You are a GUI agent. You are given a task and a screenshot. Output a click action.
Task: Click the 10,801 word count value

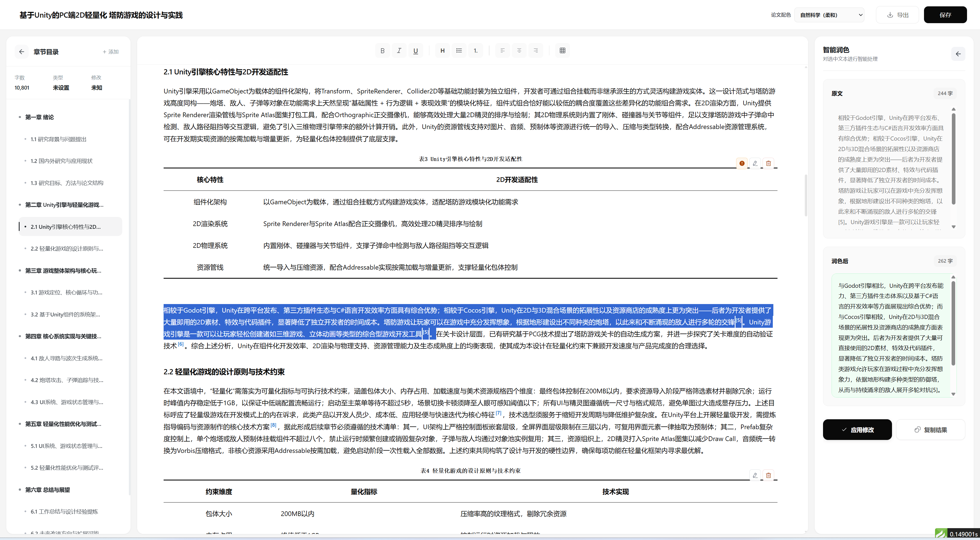click(22, 88)
